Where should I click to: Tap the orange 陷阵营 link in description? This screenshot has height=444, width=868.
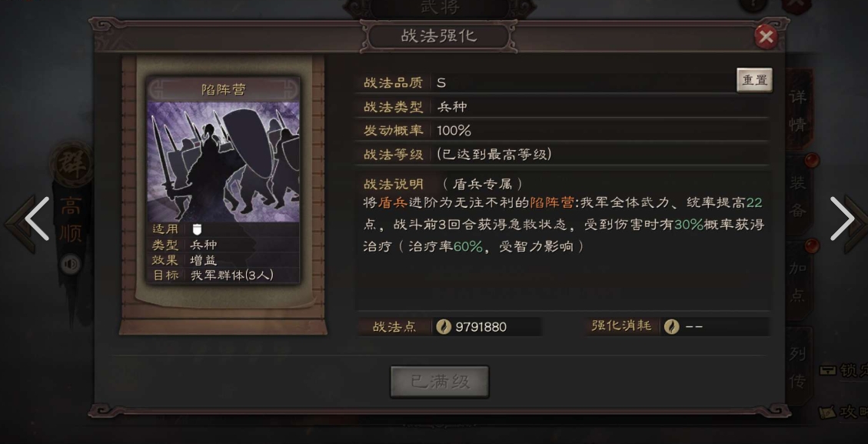[551, 203]
